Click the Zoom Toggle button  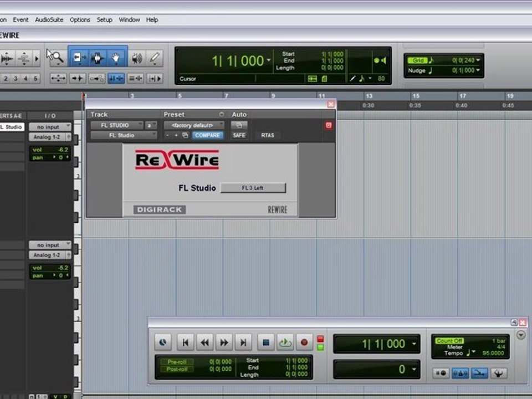58,78
